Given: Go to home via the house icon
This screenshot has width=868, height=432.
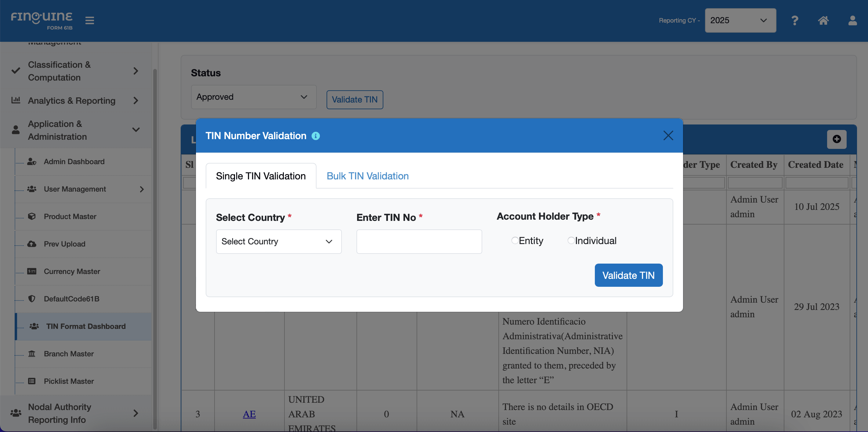Looking at the screenshot, I should point(823,20).
